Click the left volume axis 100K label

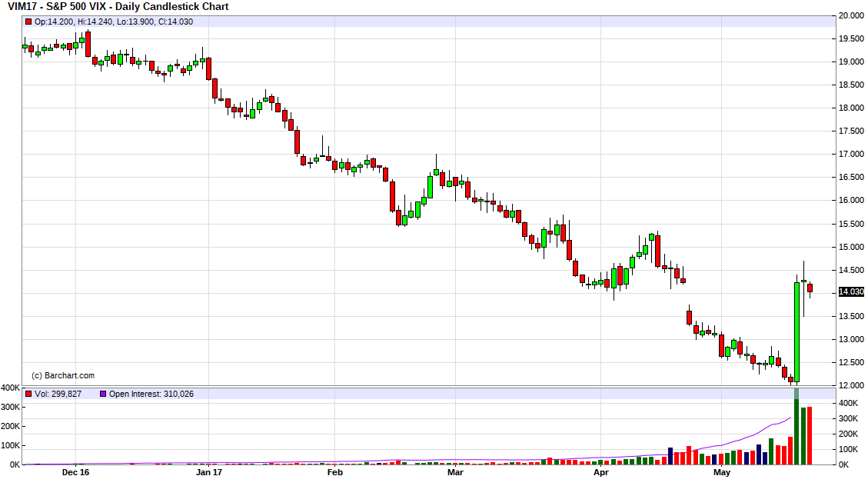pos(11,445)
